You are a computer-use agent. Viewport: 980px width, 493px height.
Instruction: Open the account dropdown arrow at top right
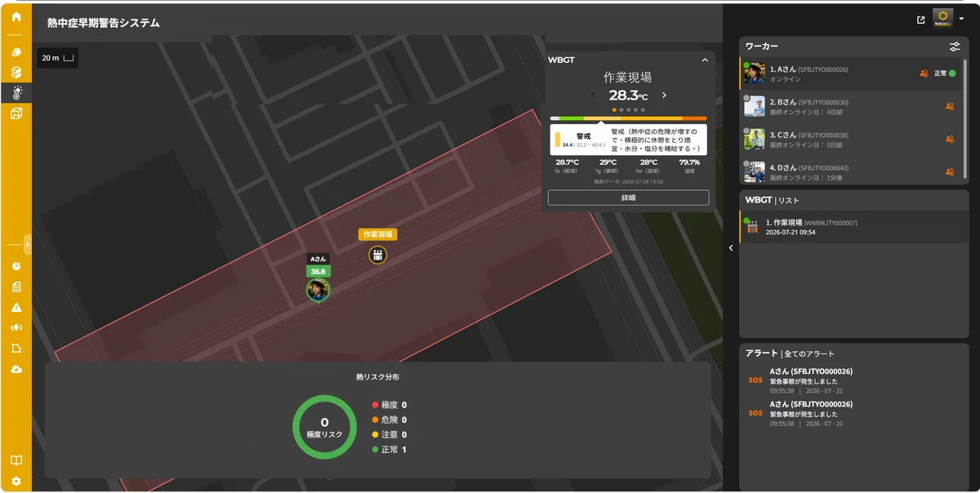tap(962, 20)
